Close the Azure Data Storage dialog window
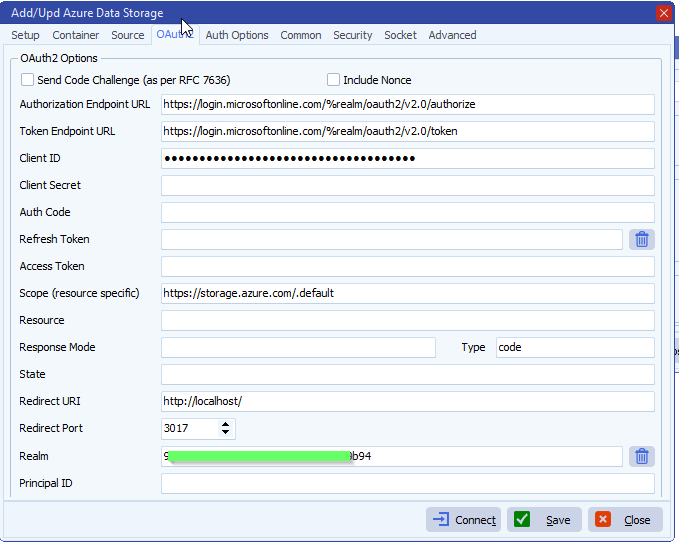Viewport: 679px width, 545px height. coord(663,13)
